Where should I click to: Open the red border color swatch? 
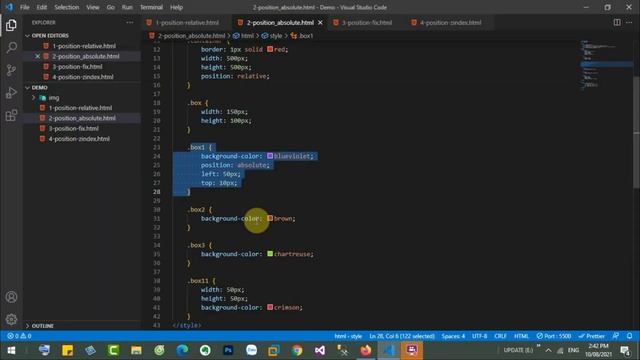point(270,49)
